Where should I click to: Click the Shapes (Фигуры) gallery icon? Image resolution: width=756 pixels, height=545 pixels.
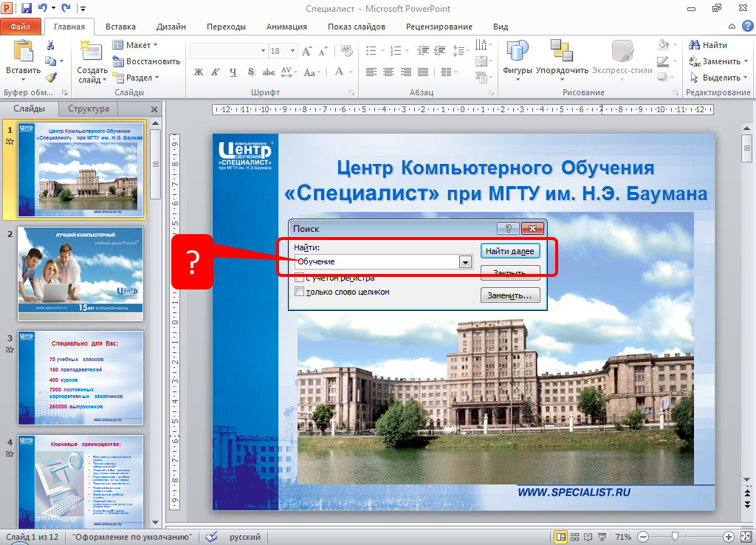pos(518,52)
